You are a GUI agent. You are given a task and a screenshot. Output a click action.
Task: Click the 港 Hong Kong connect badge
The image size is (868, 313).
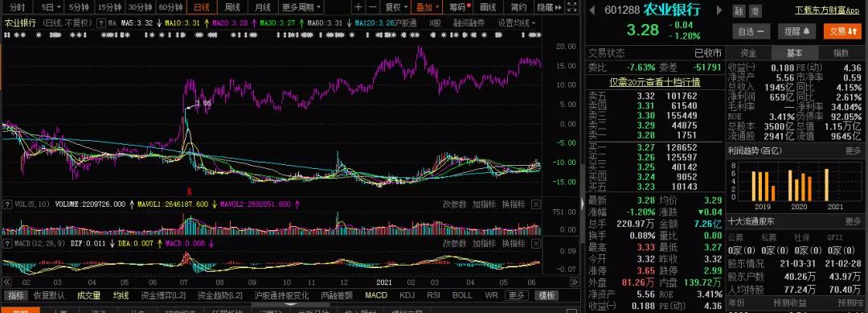755,10
